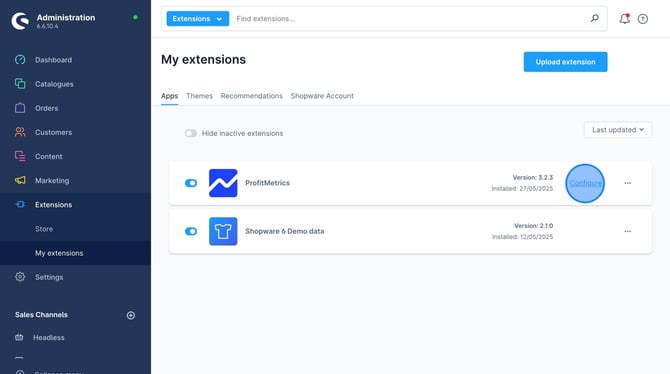Viewport: 670px width, 374px height.
Task: Deactivate Shopware 6 Demo data toggle
Action: [x=191, y=231]
